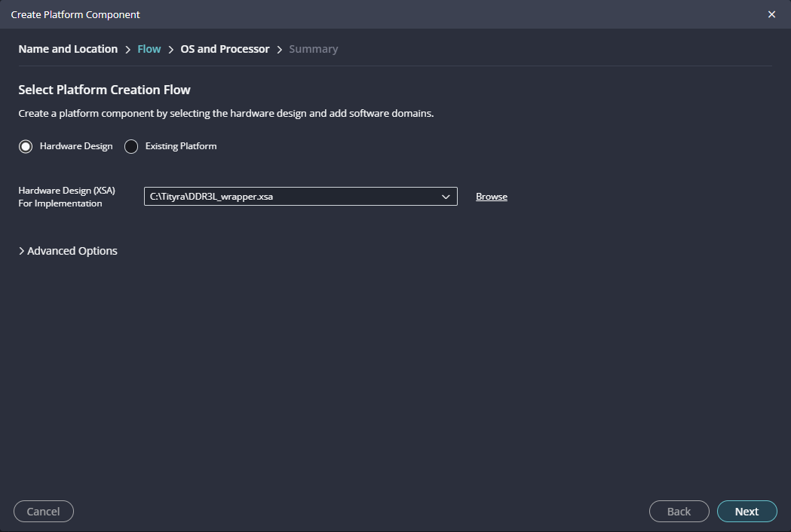
Task: Click the Create Platform Component title bar text
Action: (x=75, y=14)
